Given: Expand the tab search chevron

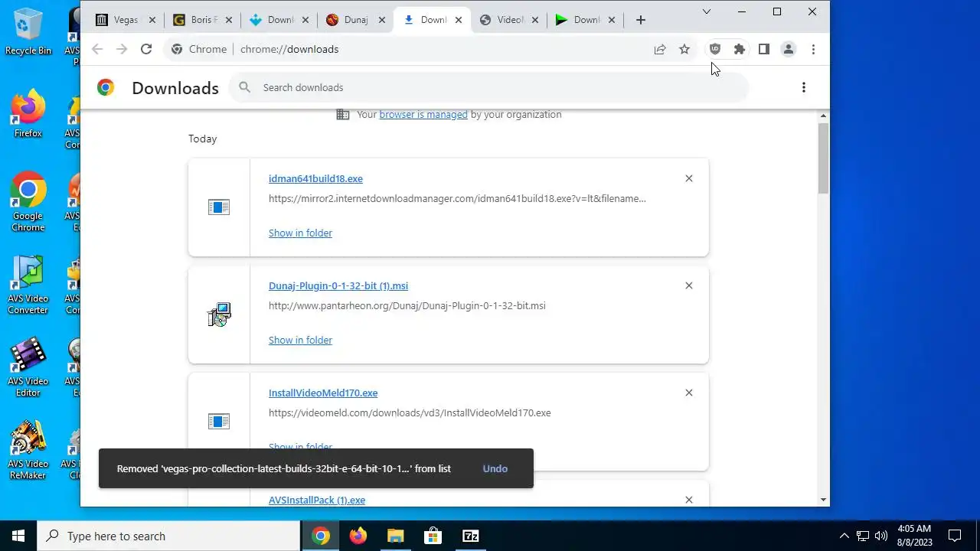Looking at the screenshot, I should [707, 11].
